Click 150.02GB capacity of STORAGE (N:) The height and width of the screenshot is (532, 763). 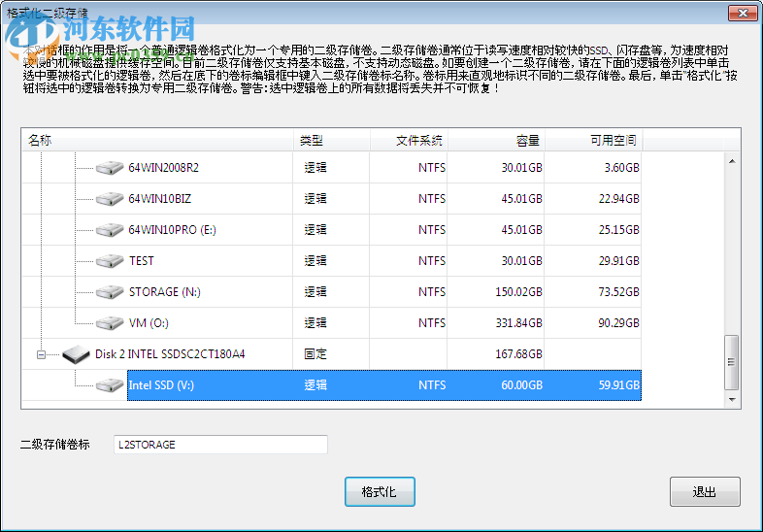pos(518,292)
